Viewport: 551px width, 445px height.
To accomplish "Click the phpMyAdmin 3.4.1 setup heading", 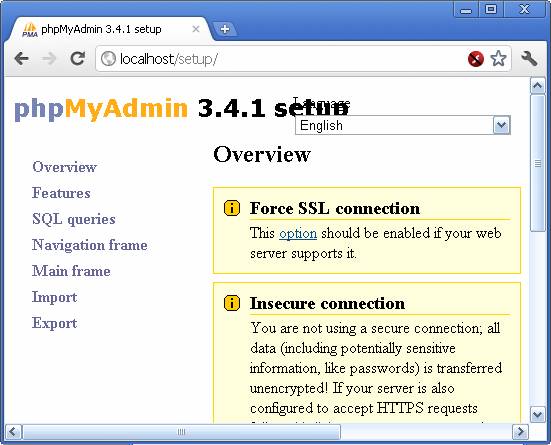I will tap(182, 108).
